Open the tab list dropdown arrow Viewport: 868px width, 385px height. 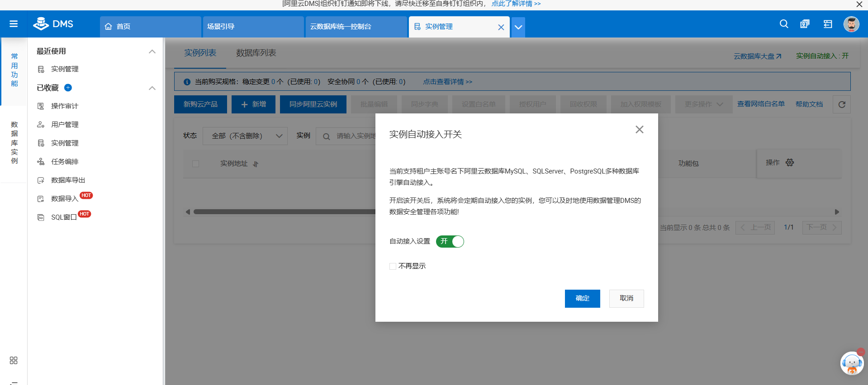click(x=518, y=27)
